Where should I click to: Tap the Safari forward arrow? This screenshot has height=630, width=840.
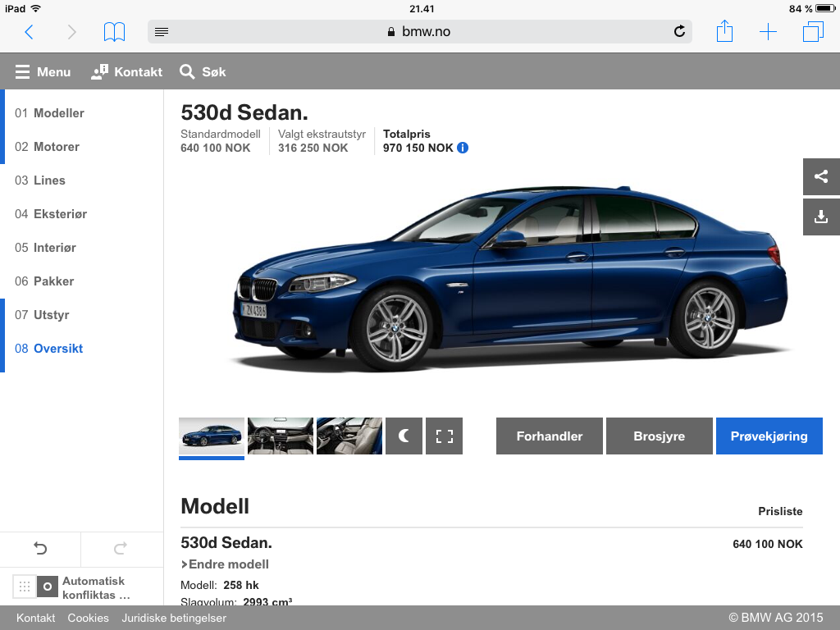tap(72, 32)
